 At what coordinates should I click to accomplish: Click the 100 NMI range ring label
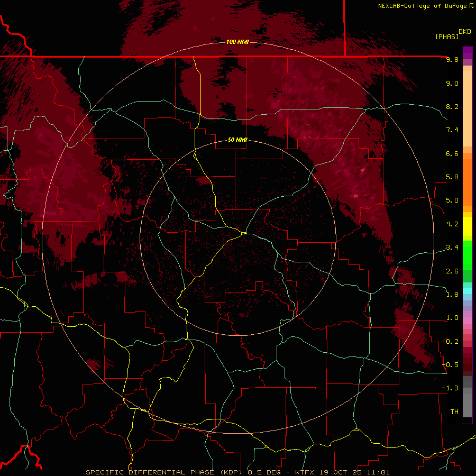tap(237, 42)
